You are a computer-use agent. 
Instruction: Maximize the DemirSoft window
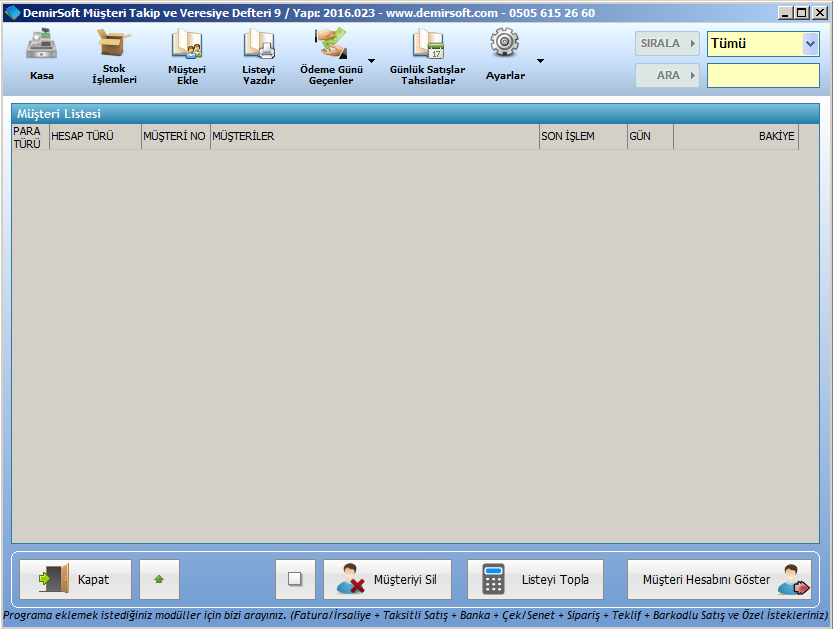coord(802,13)
